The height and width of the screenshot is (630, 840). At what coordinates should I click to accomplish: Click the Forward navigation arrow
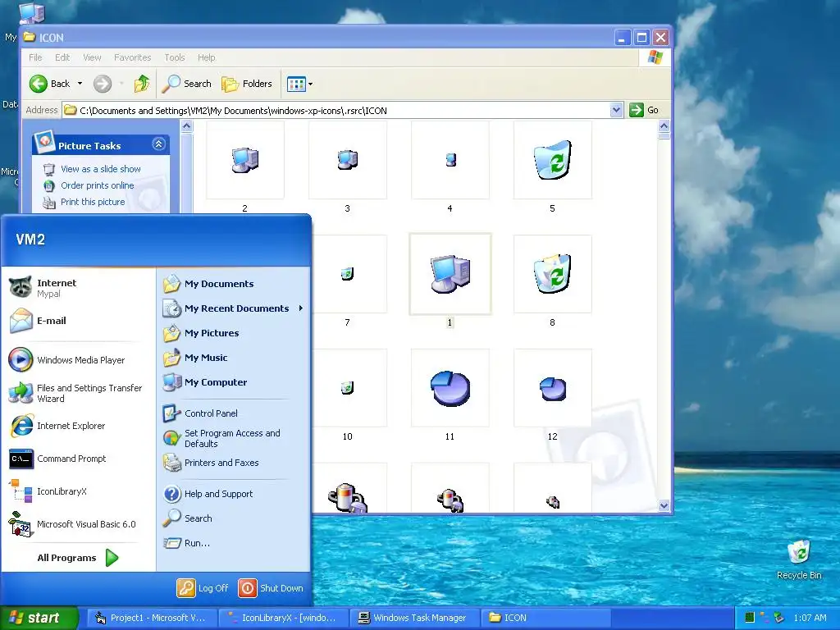103,84
